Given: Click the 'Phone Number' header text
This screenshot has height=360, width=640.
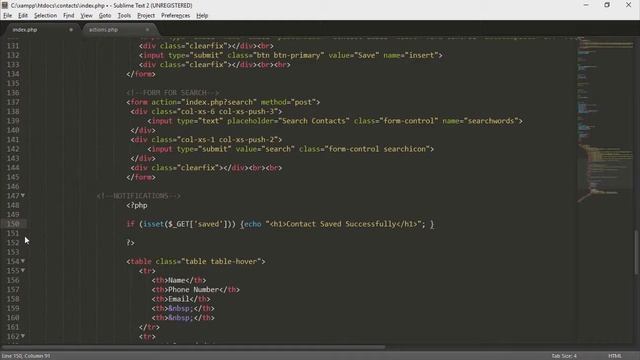Looking at the screenshot, I should (x=193, y=289).
